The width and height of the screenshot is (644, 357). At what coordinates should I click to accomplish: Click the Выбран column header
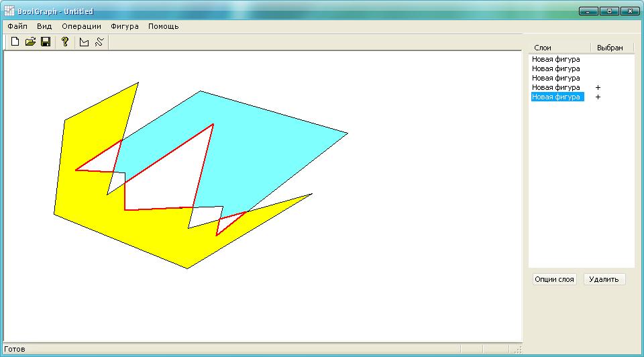[612, 48]
